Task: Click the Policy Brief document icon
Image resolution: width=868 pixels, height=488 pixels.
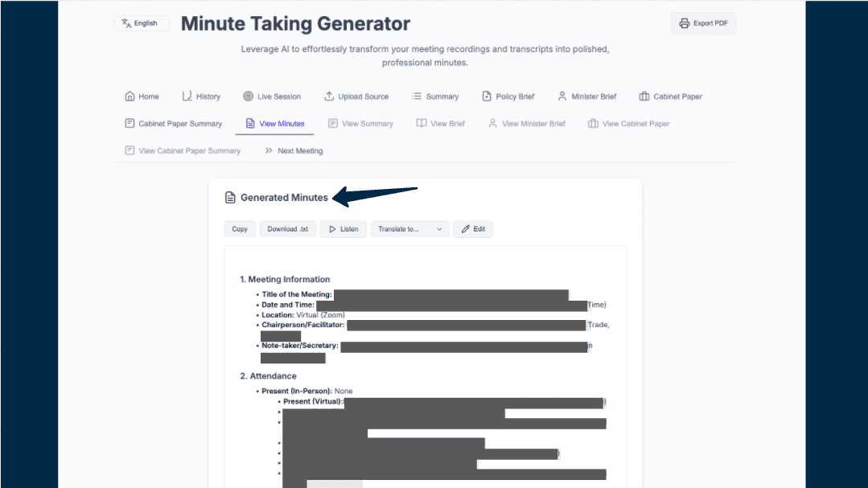Action: [486, 96]
